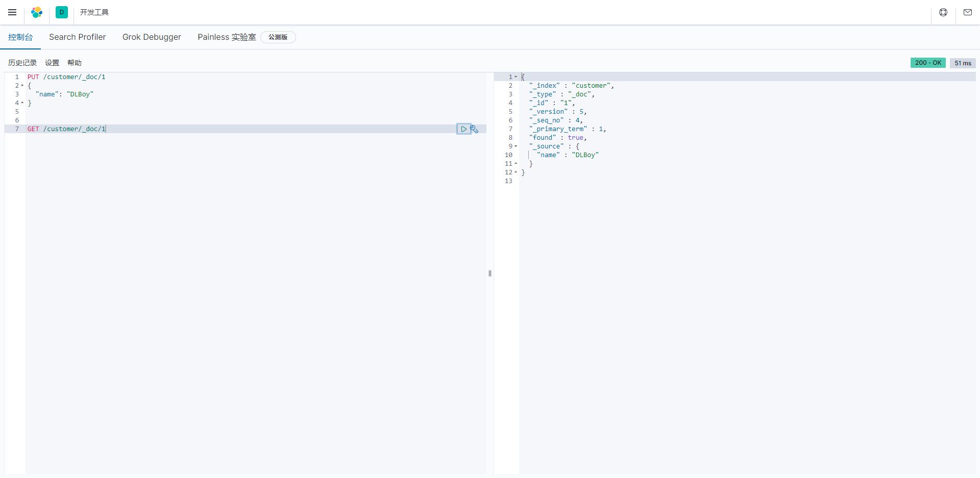Open 帮助 help panel
The image size is (980, 478).
coord(75,63)
